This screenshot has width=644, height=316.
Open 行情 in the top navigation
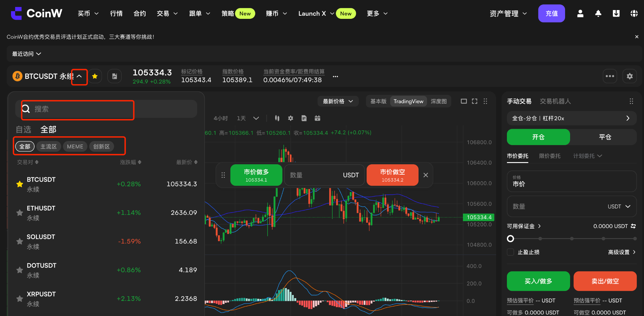point(116,14)
